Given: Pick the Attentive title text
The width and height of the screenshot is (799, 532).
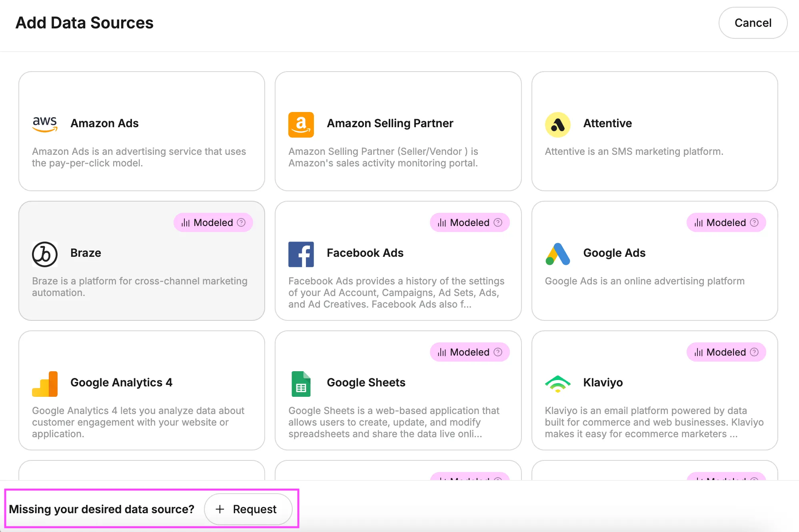Looking at the screenshot, I should pos(607,123).
